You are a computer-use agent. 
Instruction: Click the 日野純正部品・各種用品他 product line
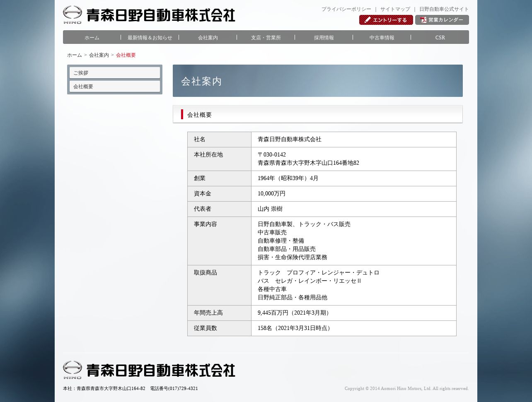point(293,298)
